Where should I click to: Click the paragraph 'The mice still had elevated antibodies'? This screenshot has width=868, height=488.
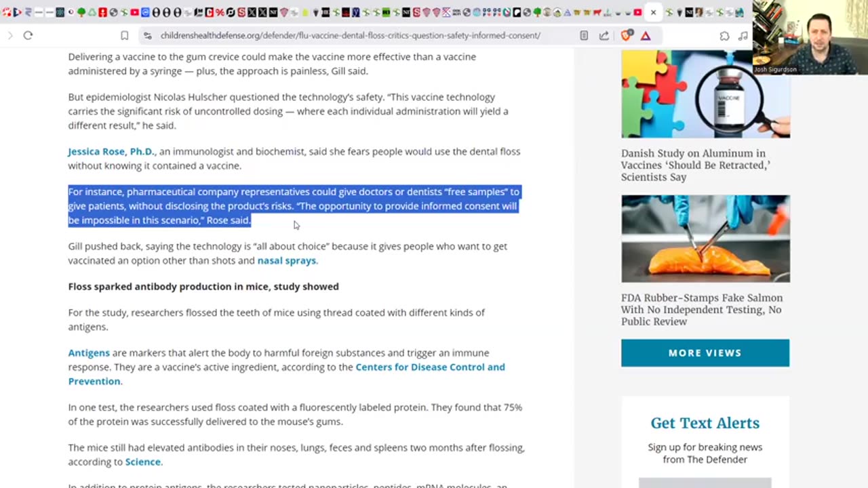pyautogui.click(x=296, y=454)
